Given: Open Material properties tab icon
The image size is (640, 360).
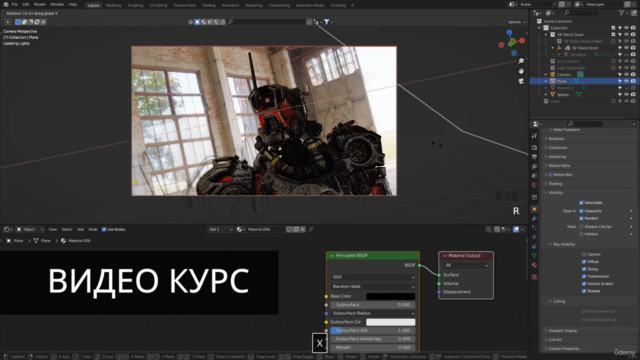Looking at the screenshot, I should pos(534,265).
